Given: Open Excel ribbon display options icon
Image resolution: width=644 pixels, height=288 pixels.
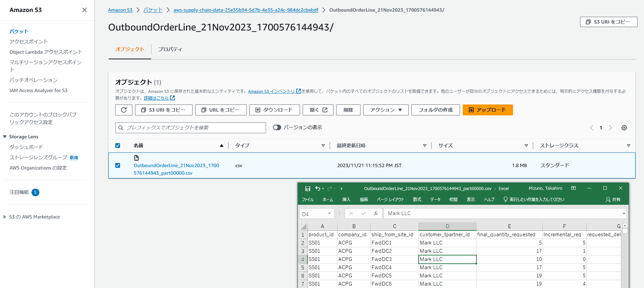Looking at the screenshot, I should tap(574, 188).
